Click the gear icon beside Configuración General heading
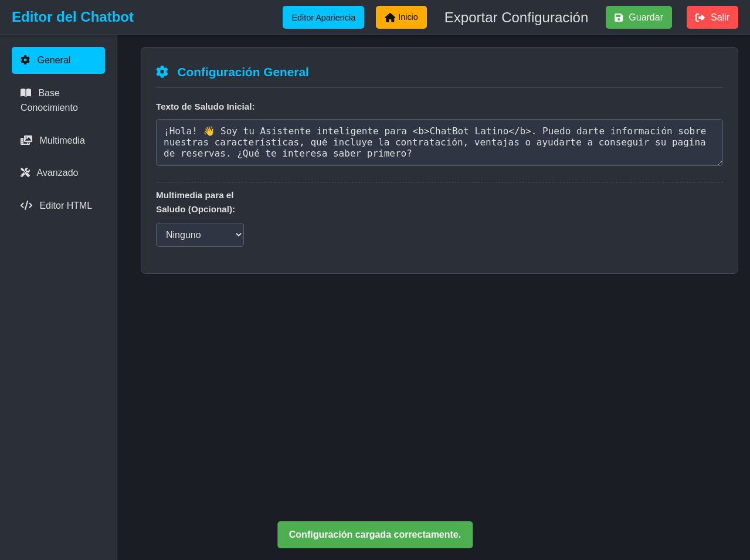750x560 pixels. [x=162, y=72]
